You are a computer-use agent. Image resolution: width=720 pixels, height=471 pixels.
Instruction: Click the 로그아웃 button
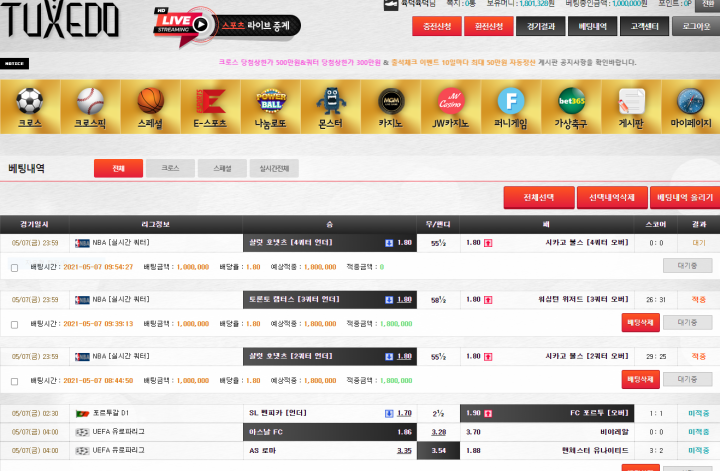click(x=696, y=26)
